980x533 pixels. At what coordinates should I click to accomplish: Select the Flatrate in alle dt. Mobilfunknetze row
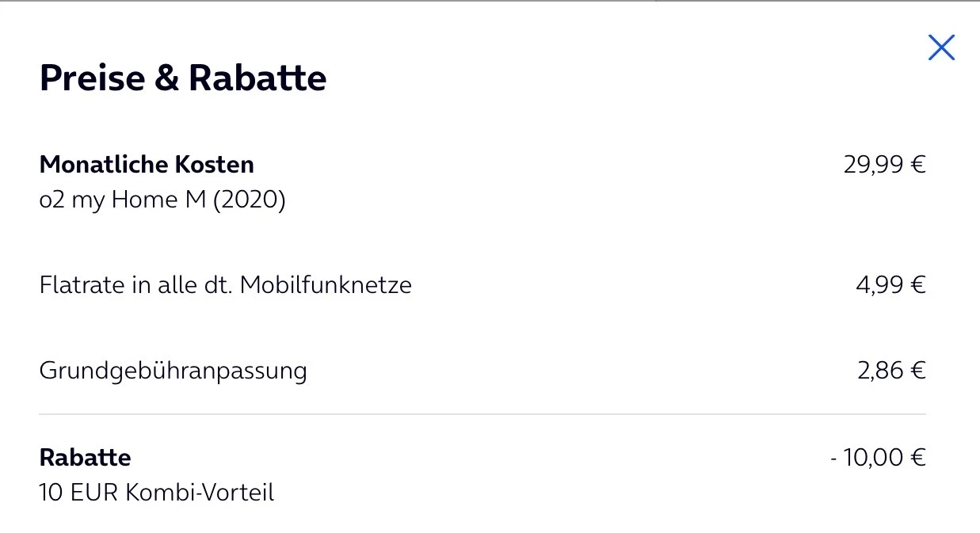[x=225, y=284]
